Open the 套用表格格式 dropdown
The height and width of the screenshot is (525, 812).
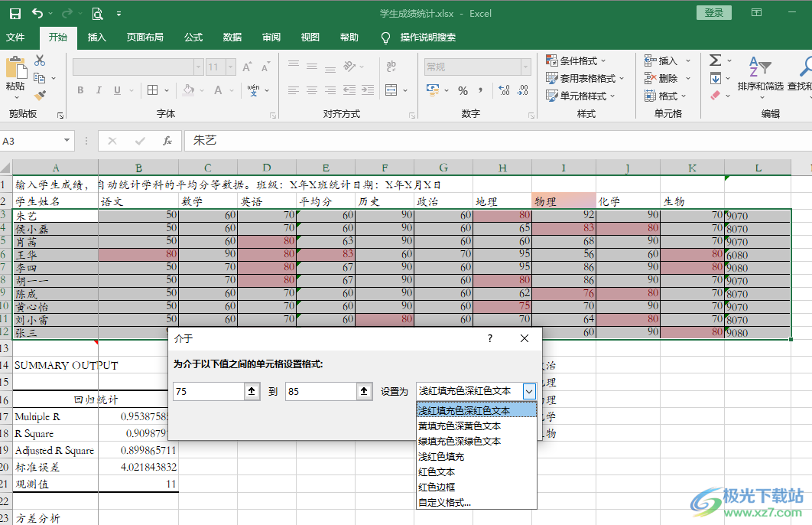click(x=585, y=78)
